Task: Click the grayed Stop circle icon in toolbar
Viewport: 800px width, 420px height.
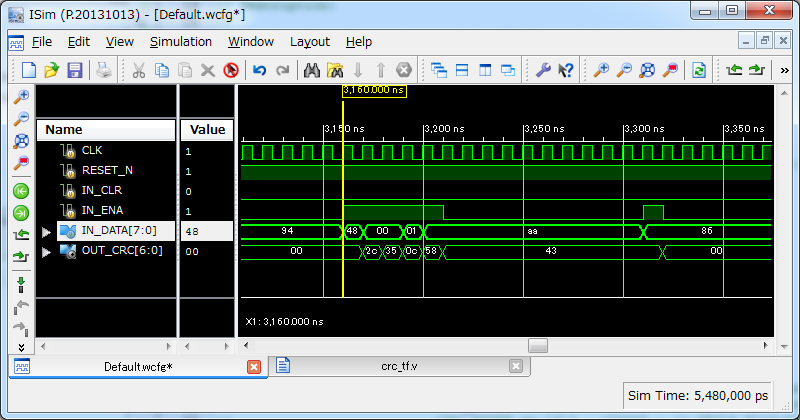Action: (404, 70)
